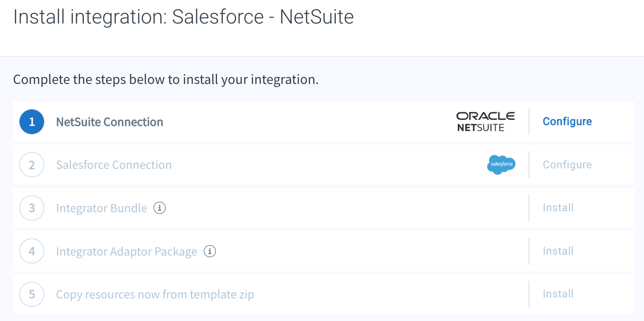Click the Oracle NetSuite logo
The width and height of the screenshot is (644, 321).
486,122
